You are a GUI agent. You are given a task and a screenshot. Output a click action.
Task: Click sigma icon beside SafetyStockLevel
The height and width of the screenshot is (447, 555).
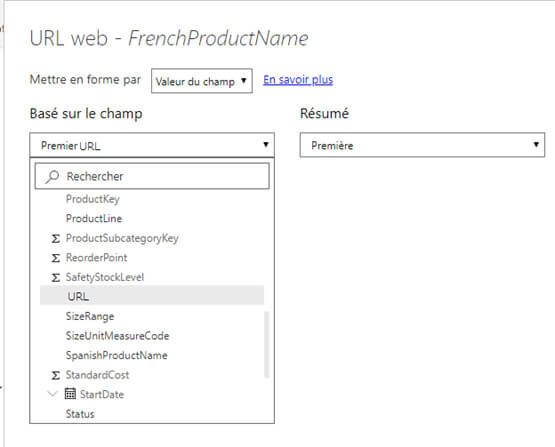click(56, 277)
